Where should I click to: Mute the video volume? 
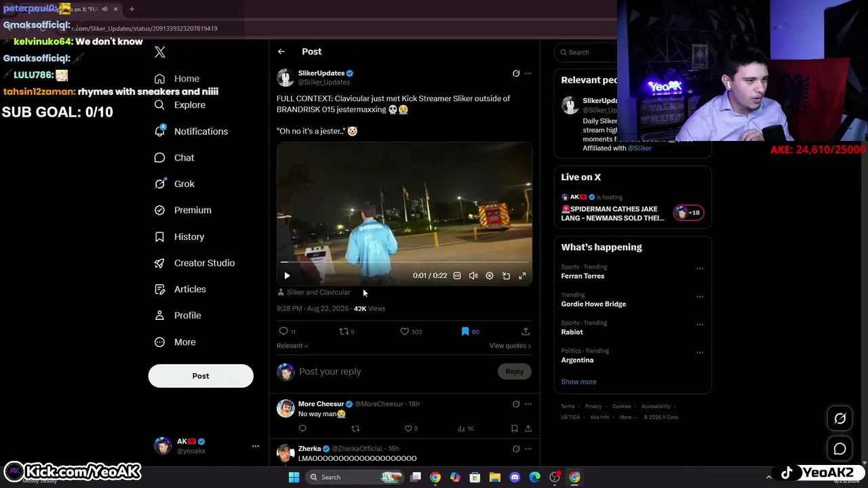pos(473,276)
